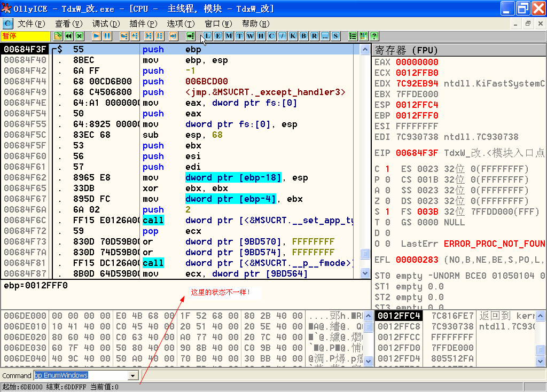The height and width of the screenshot is (392, 547).
Task: Restore the inner CPU child window
Action: [528, 23]
